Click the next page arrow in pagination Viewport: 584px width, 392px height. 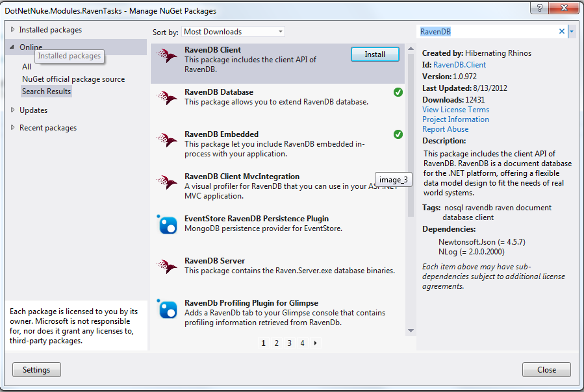316,343
